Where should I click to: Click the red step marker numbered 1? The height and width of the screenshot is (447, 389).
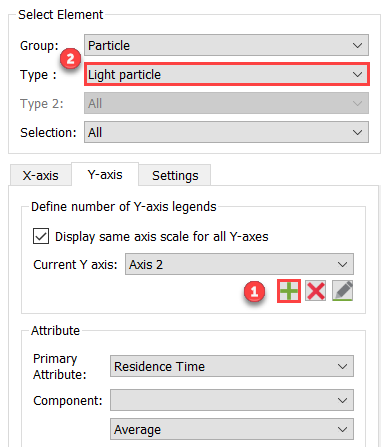(254, 292)
